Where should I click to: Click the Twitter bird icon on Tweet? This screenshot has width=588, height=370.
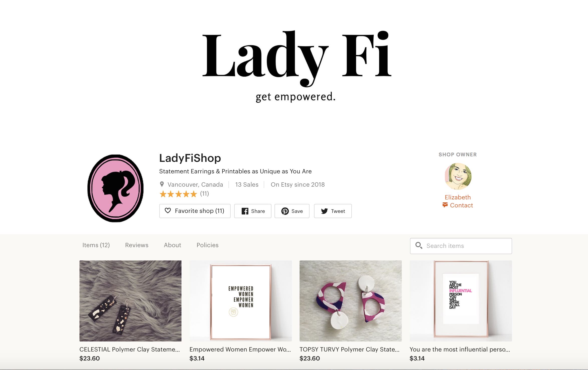click(324, 211)
